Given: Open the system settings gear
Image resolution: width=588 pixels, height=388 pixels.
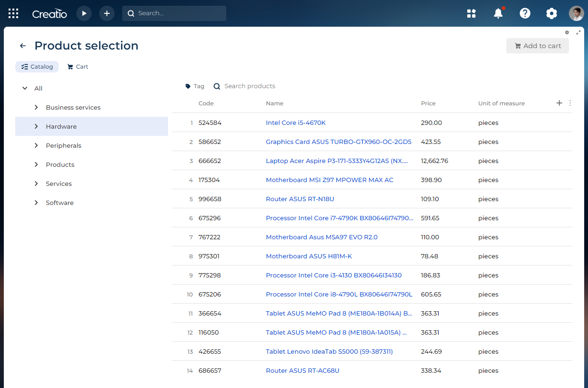Looking at the screenshot, I should coord(552,13).
